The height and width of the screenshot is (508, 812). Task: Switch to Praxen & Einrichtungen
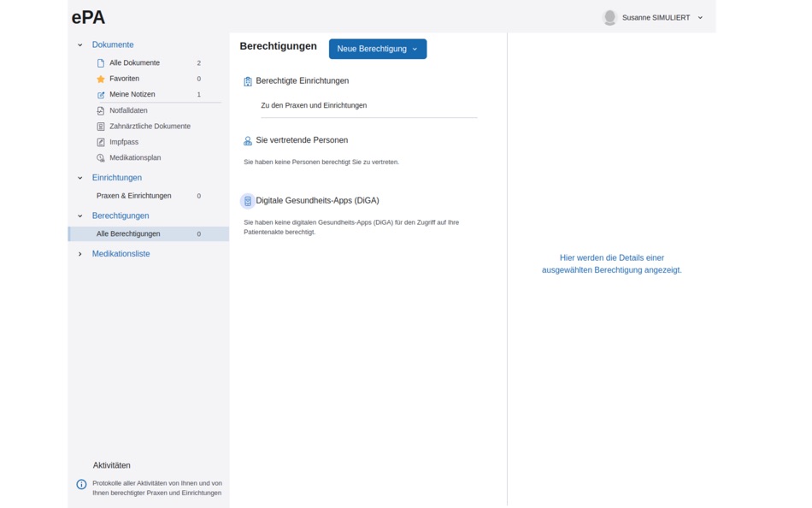[x=132, y=195]
